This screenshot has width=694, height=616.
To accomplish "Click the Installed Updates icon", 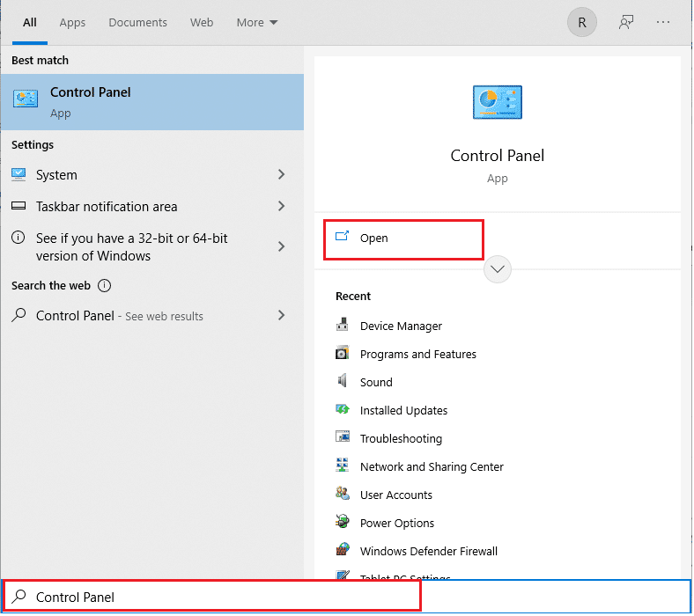I will (343, 410).
